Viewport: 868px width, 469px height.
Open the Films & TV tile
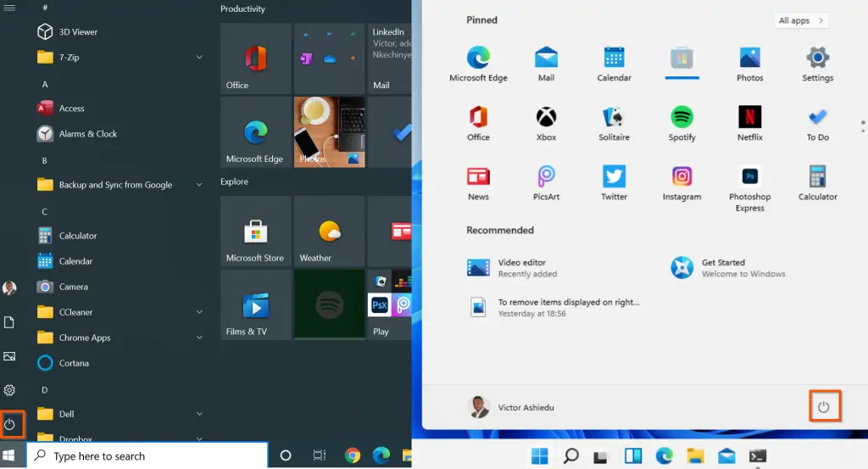pyautogui.click(x=256, y=304)
